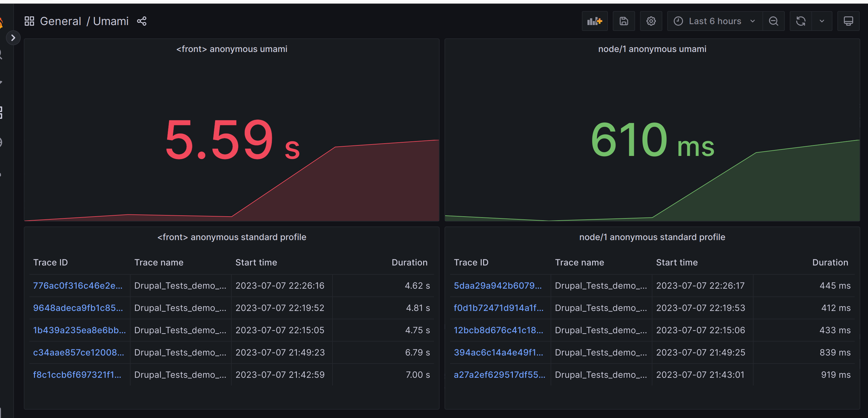Select node/1 anonymous umami panel

coord(651,49)
